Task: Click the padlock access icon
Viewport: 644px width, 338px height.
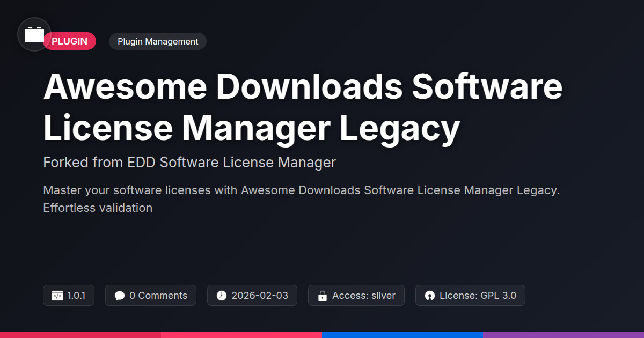Action: click(x=323, y=296)
